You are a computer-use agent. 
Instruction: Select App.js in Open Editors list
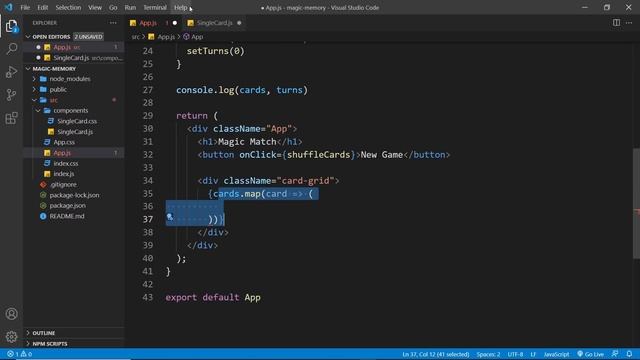(x=73, y=47)
